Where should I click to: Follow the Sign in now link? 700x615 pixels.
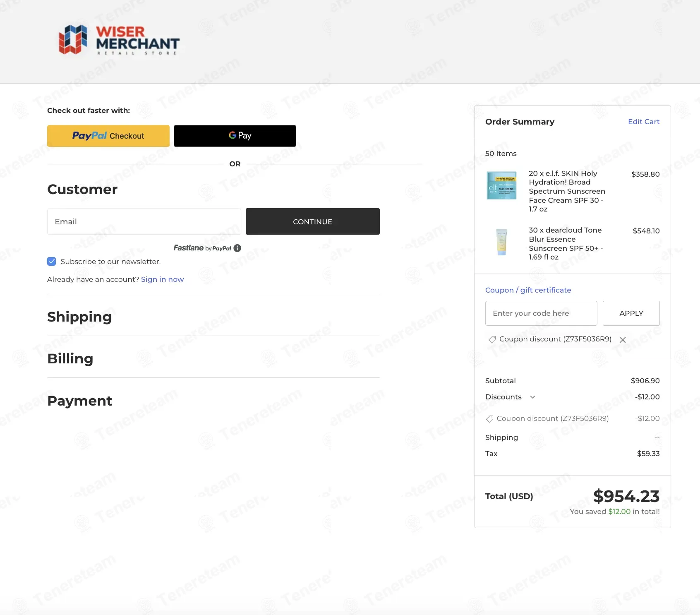tap(162, 279)
